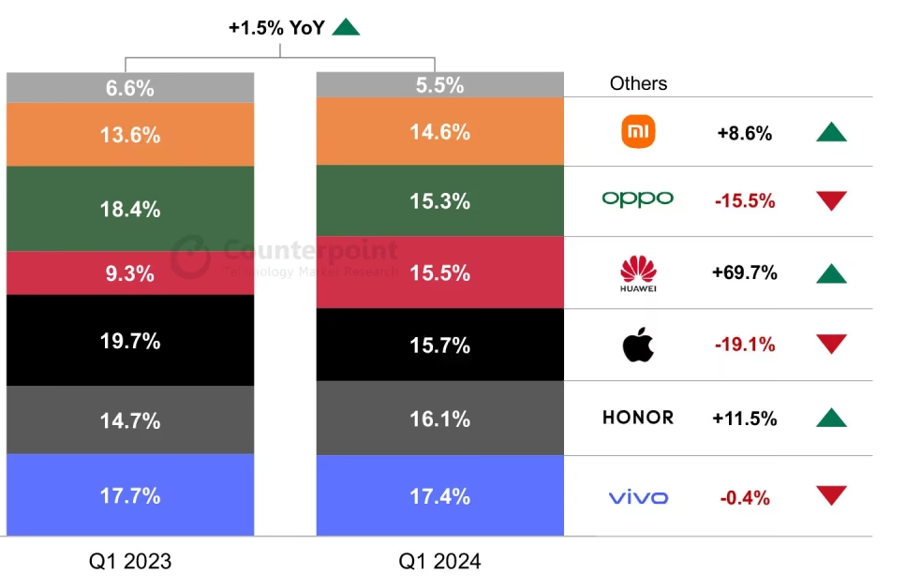This screenshot has width=906, height=588.
Task: Click the black 19.7% segment in Q1 2023
Action: [130, 340]
